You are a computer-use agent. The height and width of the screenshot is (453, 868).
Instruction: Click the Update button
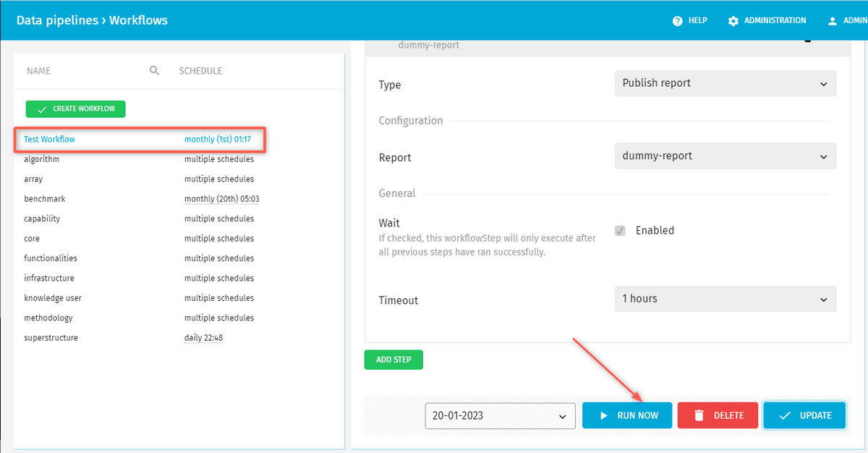pyautogui.click(x=804, y=416)
